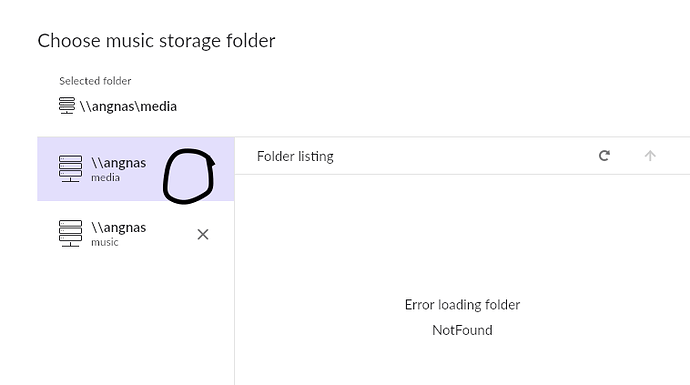Screen dimensions: 690x385
Task: Click the Selected folder label
Action: pos(95,81)
